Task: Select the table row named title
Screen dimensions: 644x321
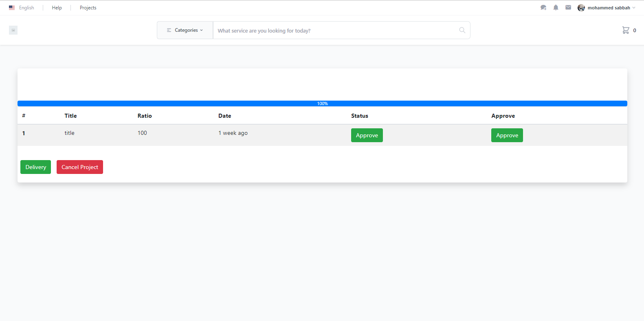Action: (69, 133)
